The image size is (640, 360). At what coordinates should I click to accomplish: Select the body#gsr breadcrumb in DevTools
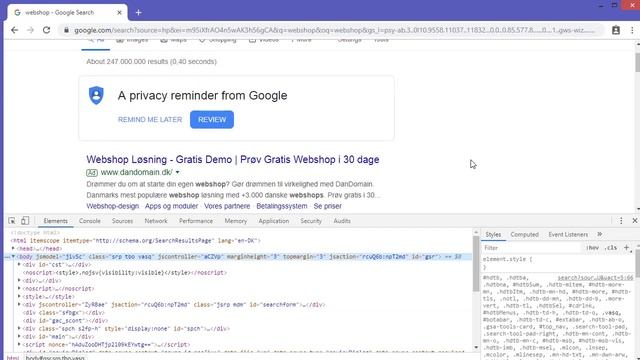pyautogui.click(x=55, y=358)
